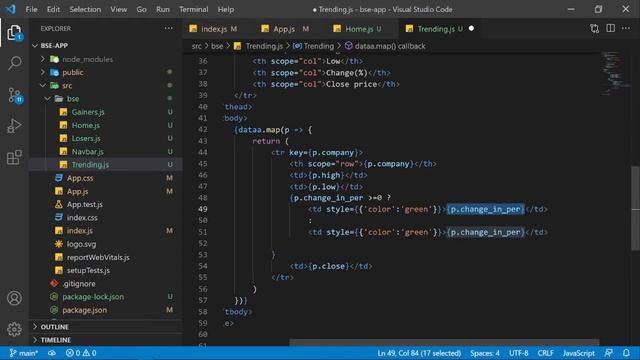Click the Explorer more actions ellipsis
This screenshot has height=360, width=640.
(x=169, y=29)
